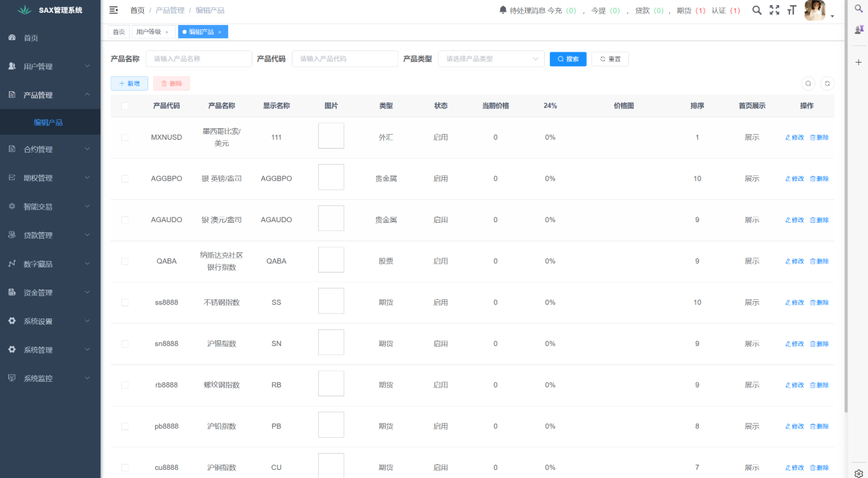Open 编辑产品 in the sidebar submenu
This screenshot has width=868, height=478.
[x=49, y=123]
